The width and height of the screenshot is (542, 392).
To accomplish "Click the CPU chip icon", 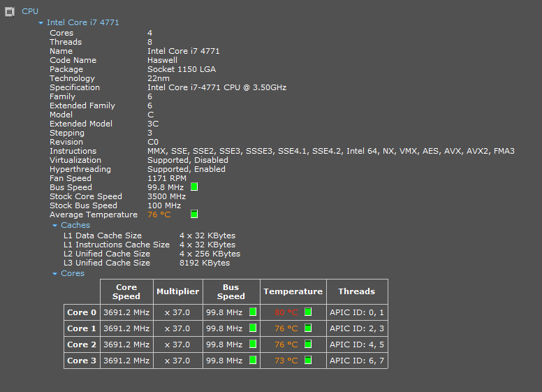I will click(10, 12).
